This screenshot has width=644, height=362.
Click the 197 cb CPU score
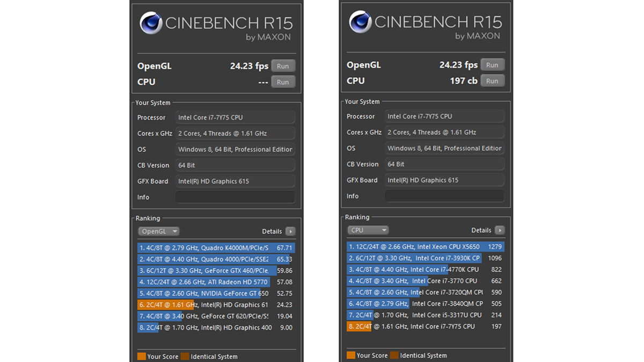pyautogui.click(x=464, y=81)
